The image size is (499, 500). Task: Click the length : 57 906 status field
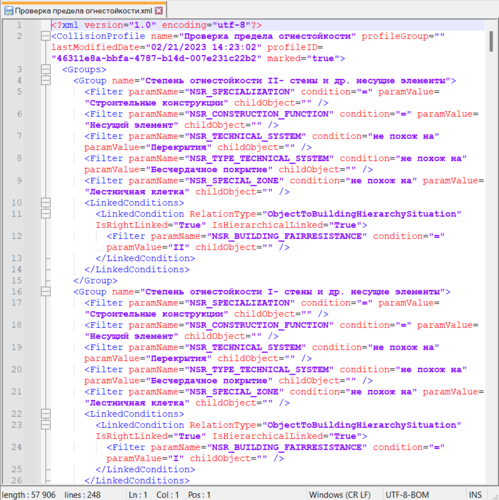click(x=29, y=495)
